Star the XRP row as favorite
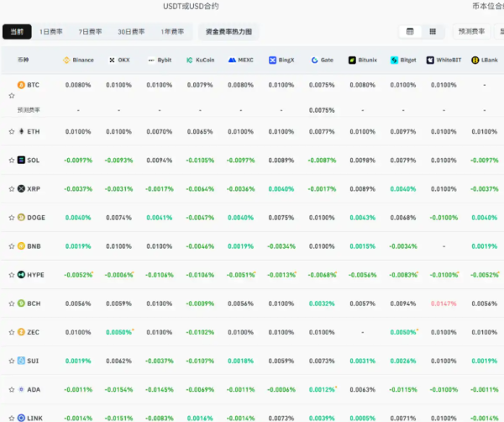 (x=12, y=189)
